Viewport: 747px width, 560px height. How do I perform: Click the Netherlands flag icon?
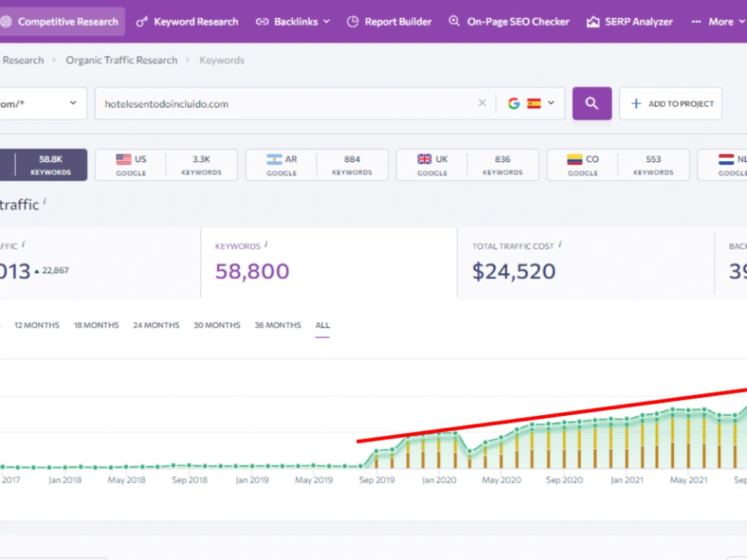click(x=726, y=159)
